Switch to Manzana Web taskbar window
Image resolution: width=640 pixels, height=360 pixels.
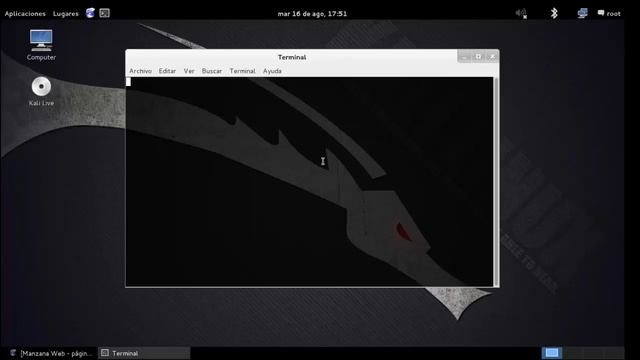pyautogui.click(x=51, y=353)
